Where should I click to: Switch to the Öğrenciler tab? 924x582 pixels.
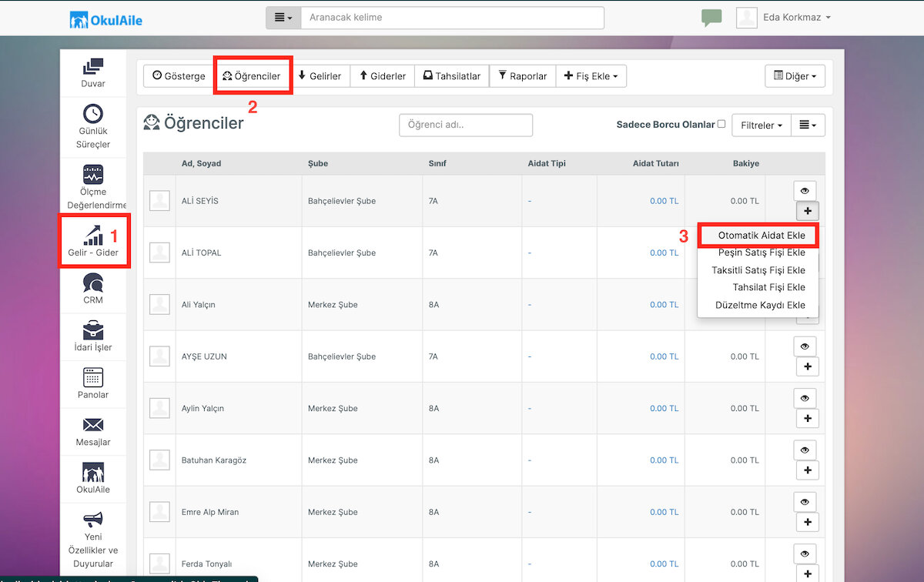coord(252,76)
